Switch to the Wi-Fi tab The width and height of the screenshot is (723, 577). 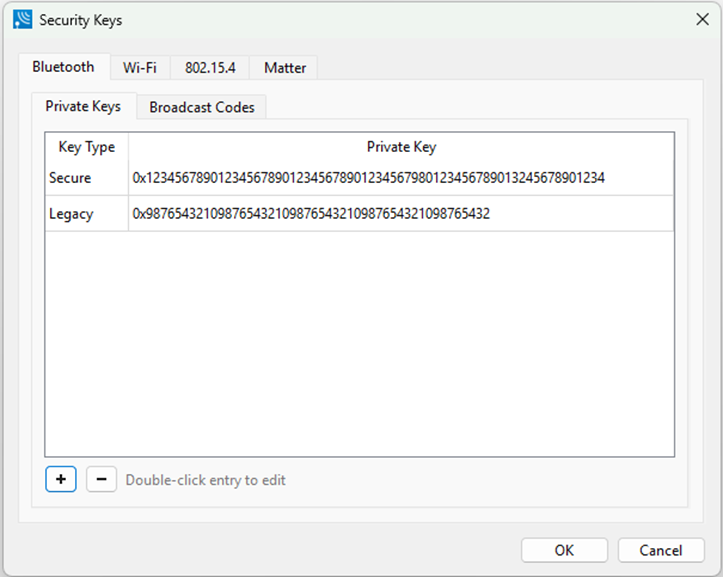tap(140, 68)
